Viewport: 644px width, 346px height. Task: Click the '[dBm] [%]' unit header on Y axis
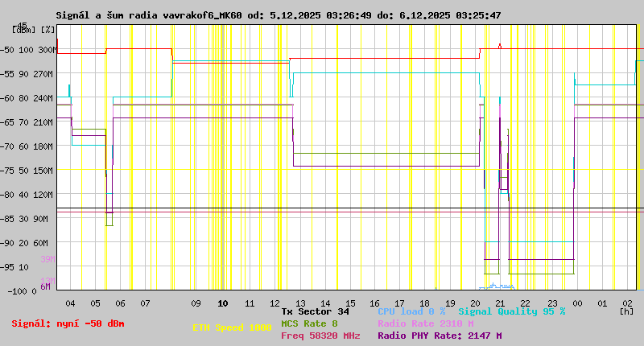(x=34, y=29)
